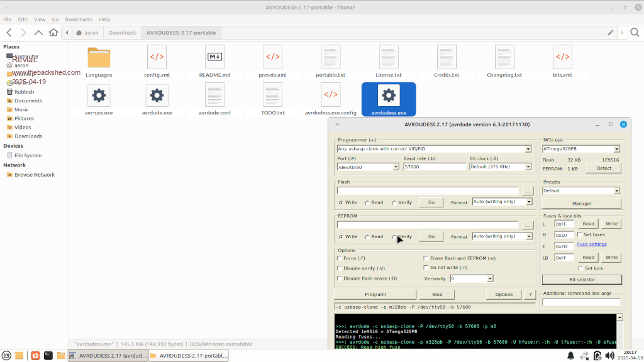Click the home folder toolbar icon
Viewport: 644px width, 362px height.
click(x=53, y=32)
